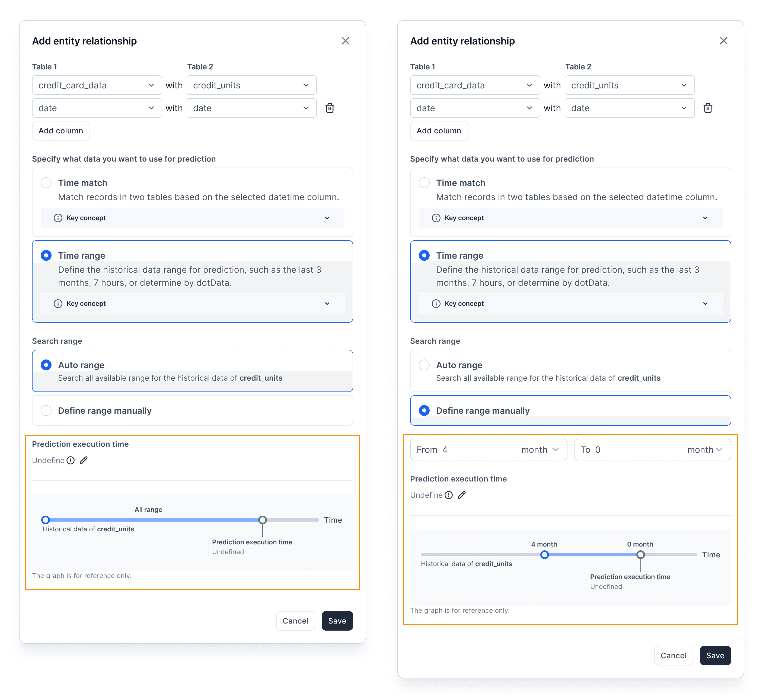Open credit_card_data Table 1 dropdown, left dialog
Screen dimensions: 766x700
[x=97, y=85]
